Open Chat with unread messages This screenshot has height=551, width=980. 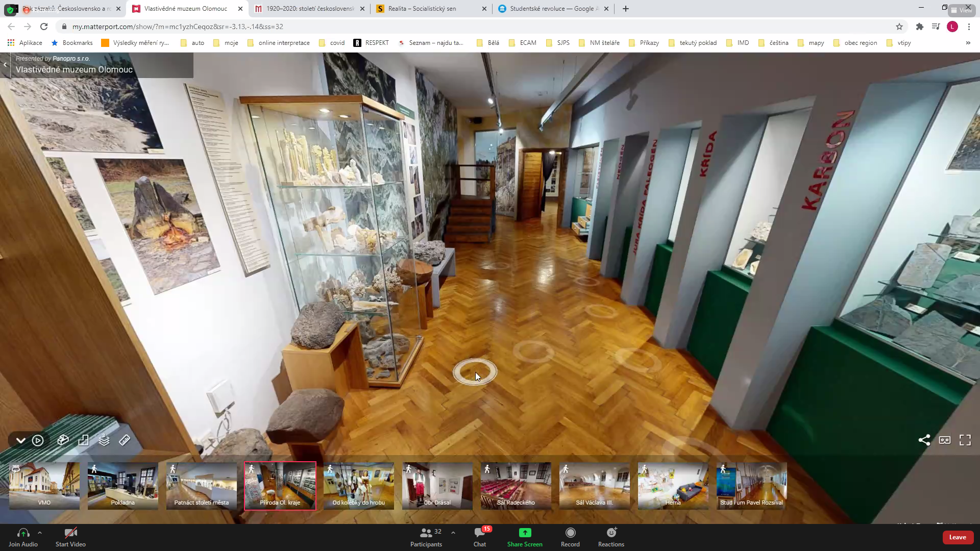coord(480,537)
